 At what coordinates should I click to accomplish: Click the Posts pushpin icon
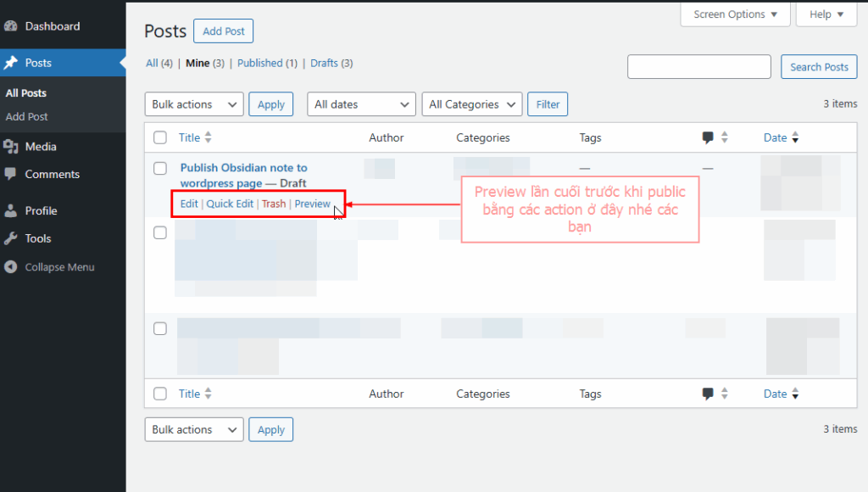[11, 63]
